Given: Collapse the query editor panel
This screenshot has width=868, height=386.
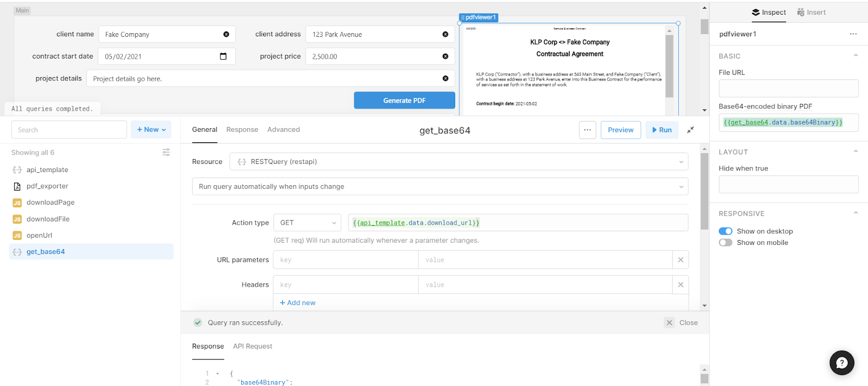Looking at the screenshot, I should pos(691,130).
